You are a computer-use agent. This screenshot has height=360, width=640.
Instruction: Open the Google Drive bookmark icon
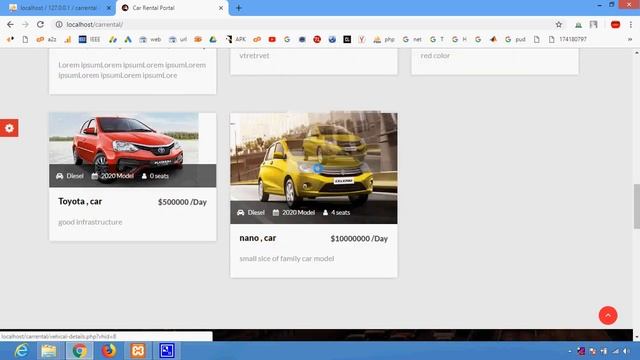tap(213, 39)
